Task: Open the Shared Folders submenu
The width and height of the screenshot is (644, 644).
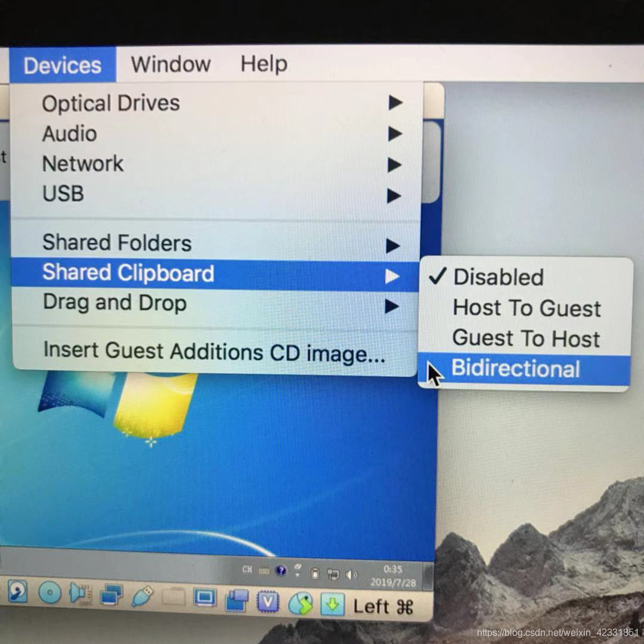Action: click(216, 243)
